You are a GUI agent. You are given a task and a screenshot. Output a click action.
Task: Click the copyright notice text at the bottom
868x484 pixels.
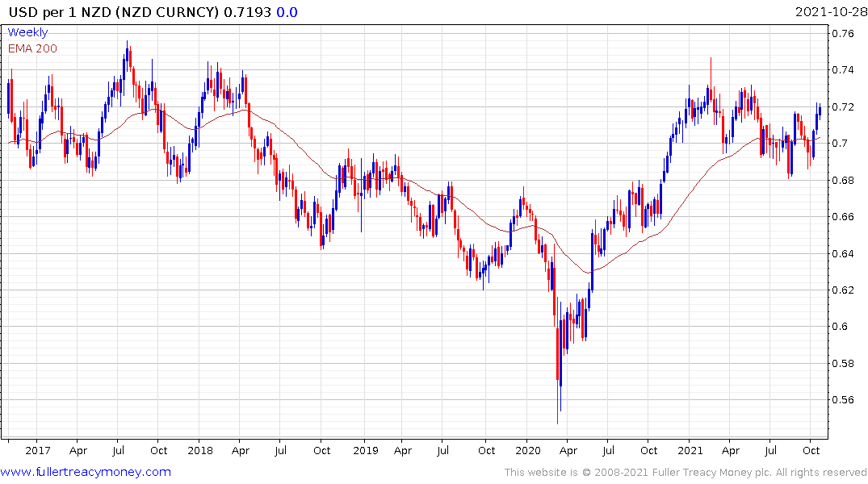686,473
